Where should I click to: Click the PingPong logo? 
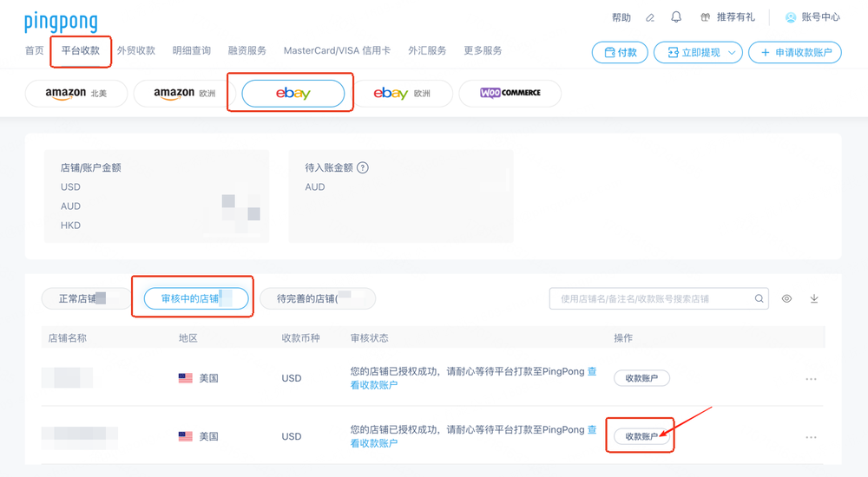pyautogui.click(x=61, y=21)
